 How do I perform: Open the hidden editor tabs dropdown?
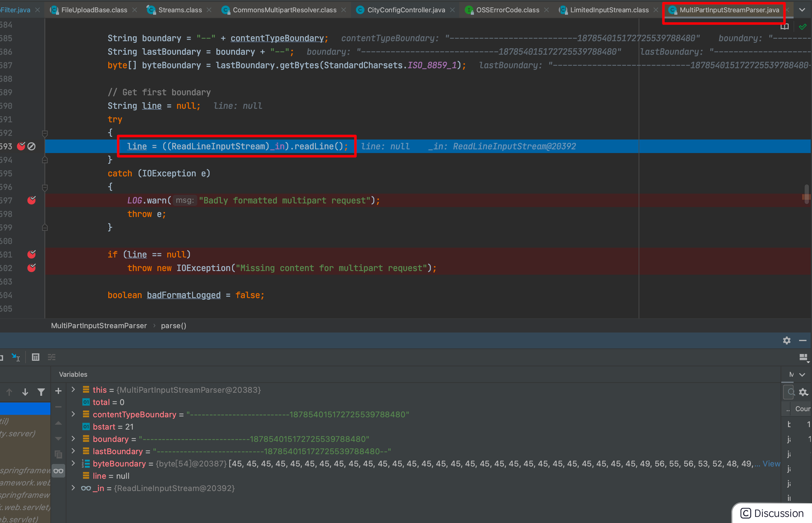(x=802, y=10)
